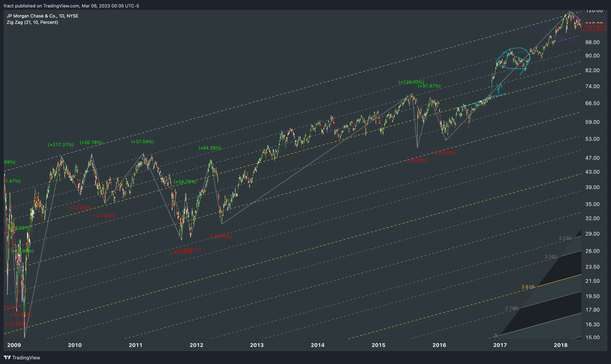This screenshot has width=611, height=364.
Task: Click the 66.50 price scale value
Action: click(592, 104)
